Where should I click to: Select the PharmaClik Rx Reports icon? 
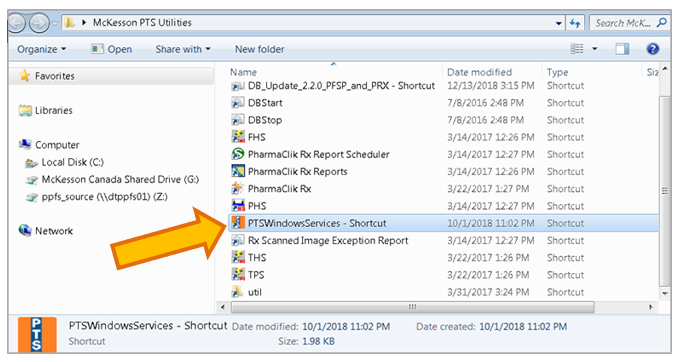point(238,171)
